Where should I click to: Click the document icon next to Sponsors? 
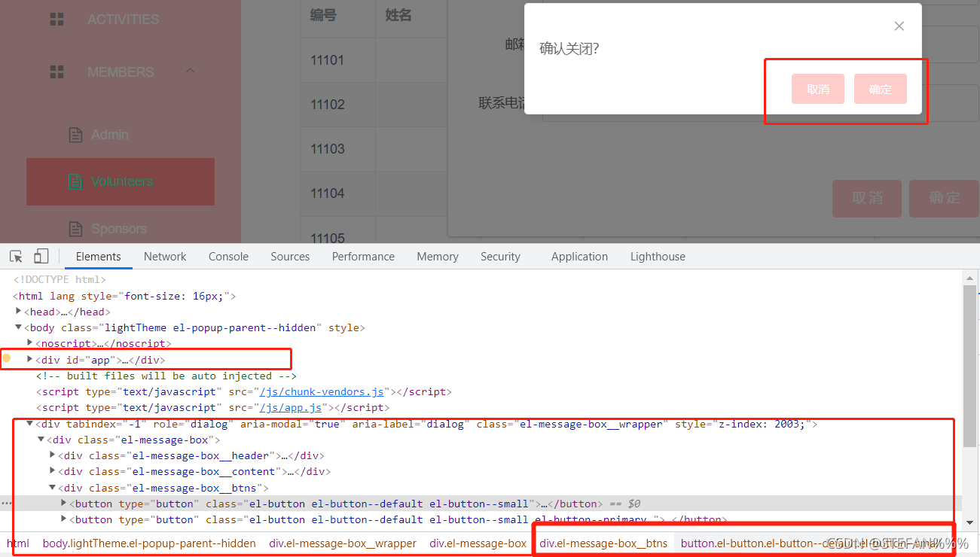(x=75, y=228)
